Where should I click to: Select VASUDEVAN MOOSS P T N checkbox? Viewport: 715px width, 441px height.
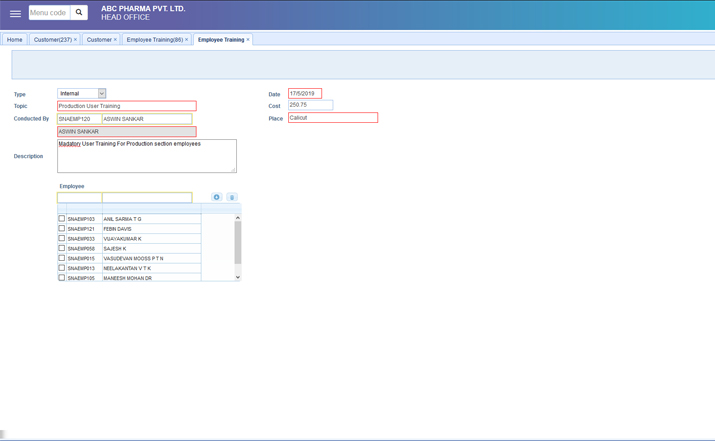(x=62, y=258)
